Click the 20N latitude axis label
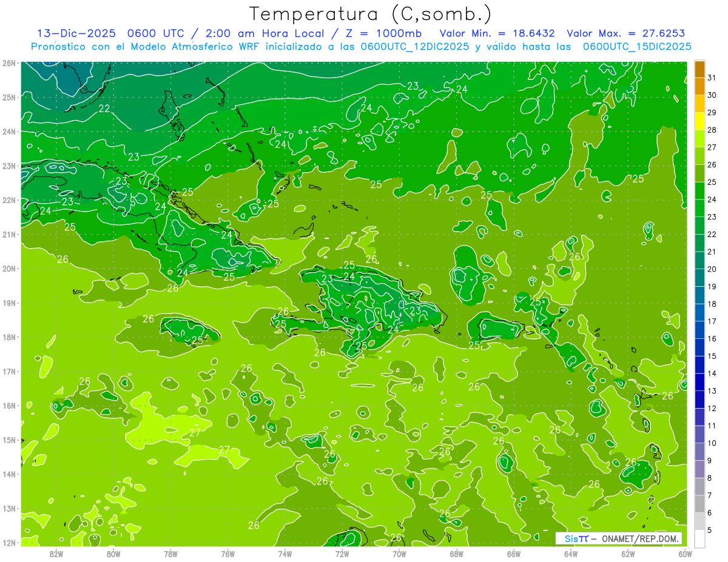This screenshot has height=562, width=728. click(9, 269)
